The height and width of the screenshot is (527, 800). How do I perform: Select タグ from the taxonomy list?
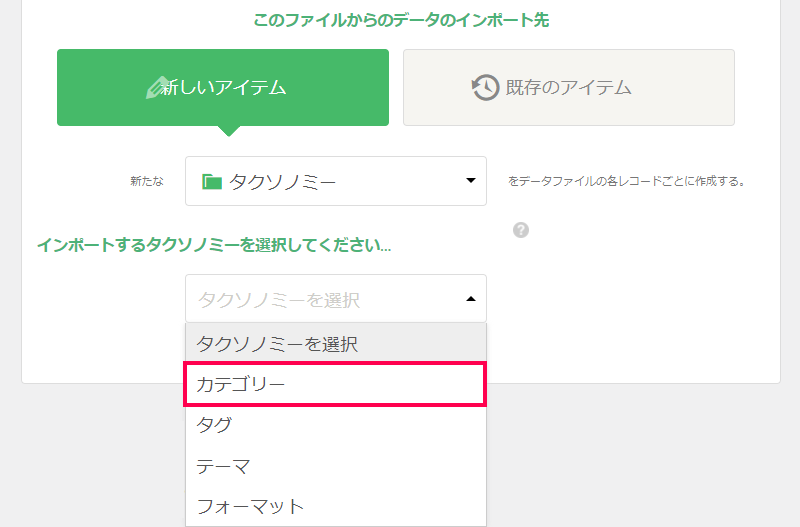pos(214,425)
